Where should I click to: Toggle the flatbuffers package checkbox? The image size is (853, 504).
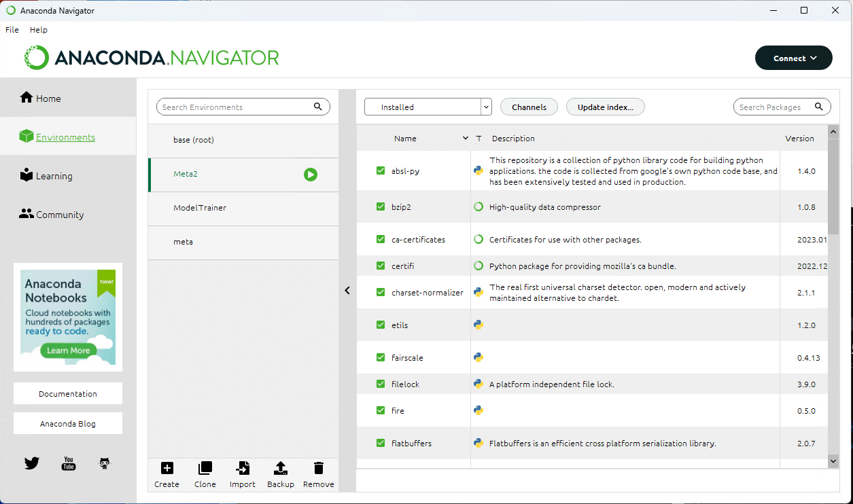[381, 443]
